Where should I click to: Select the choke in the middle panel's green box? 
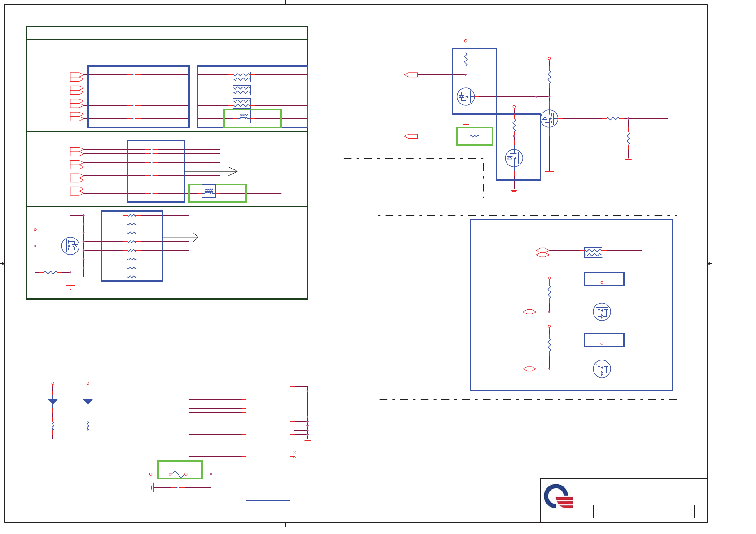pos(209,191)
